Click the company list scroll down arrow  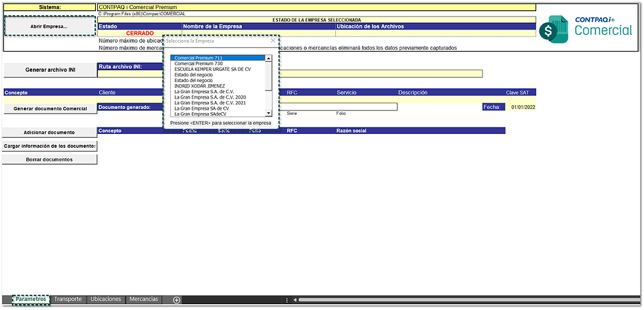269,114
